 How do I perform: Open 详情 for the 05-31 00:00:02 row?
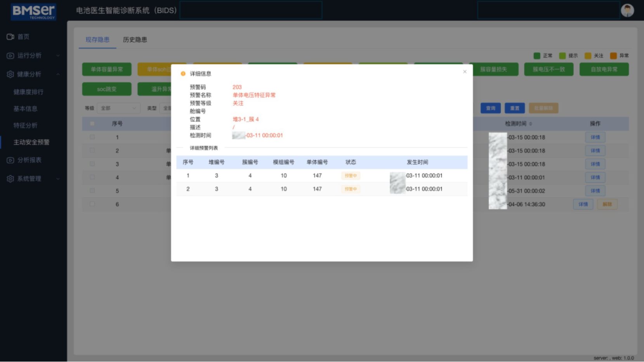coord(595,191)
